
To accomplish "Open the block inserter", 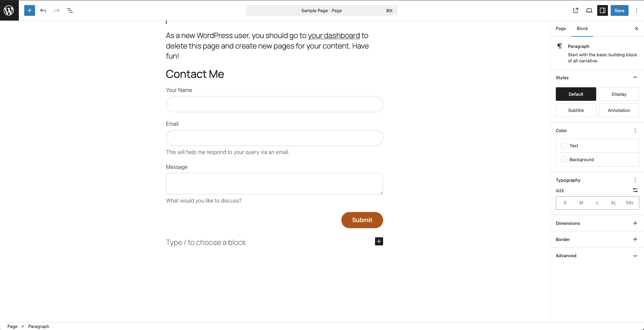I will [29, 10].
